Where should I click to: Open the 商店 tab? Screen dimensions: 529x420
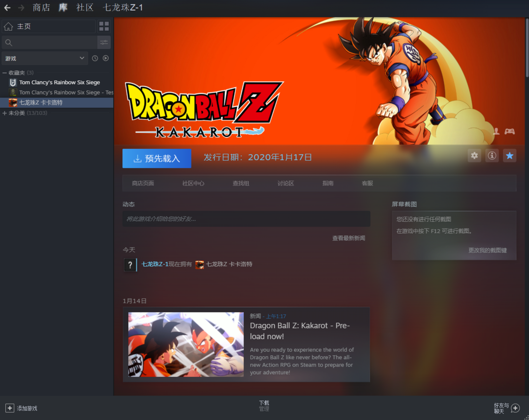pyautogui.click(x=41, y=8)
